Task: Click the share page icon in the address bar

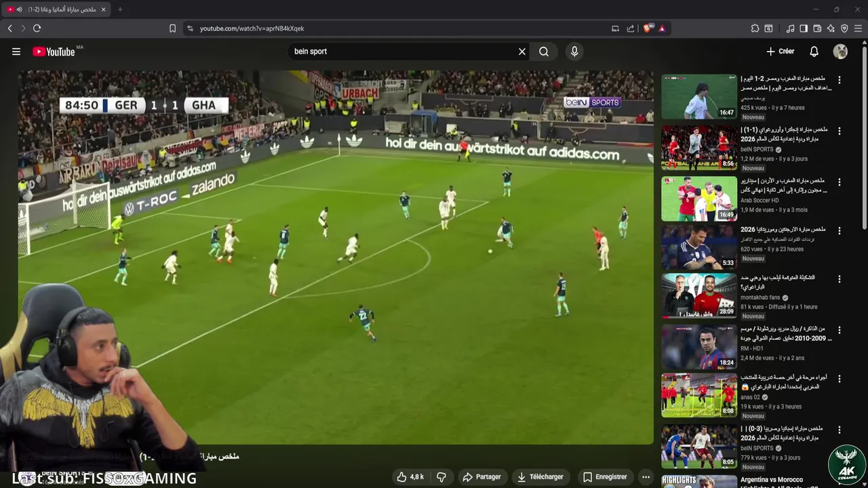Action: pos(631,28)
